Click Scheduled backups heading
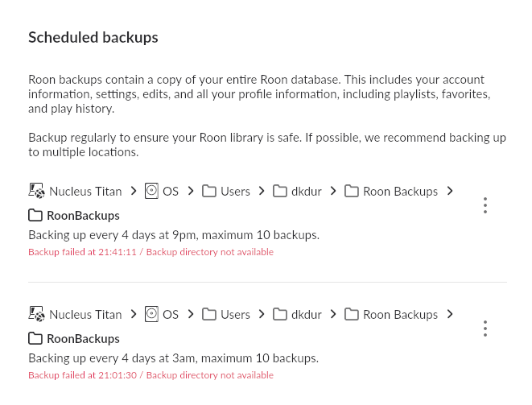532x405 pixels. click(93, 37)
